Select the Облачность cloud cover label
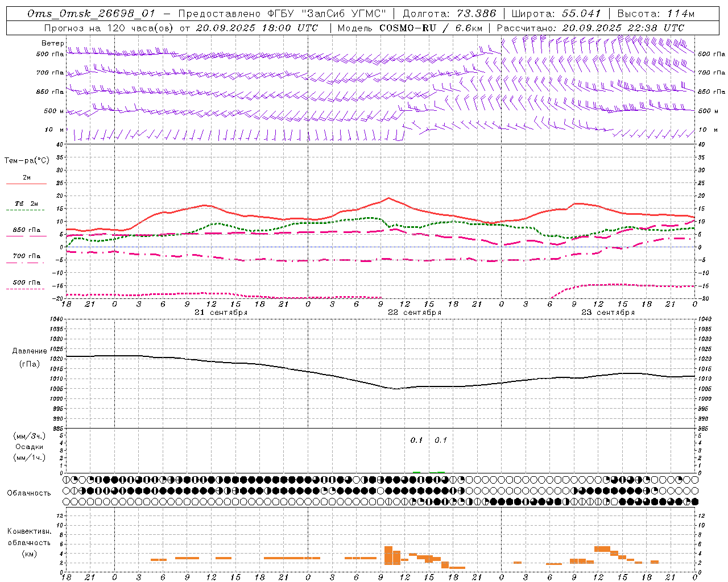 click(x=29, y=493)
